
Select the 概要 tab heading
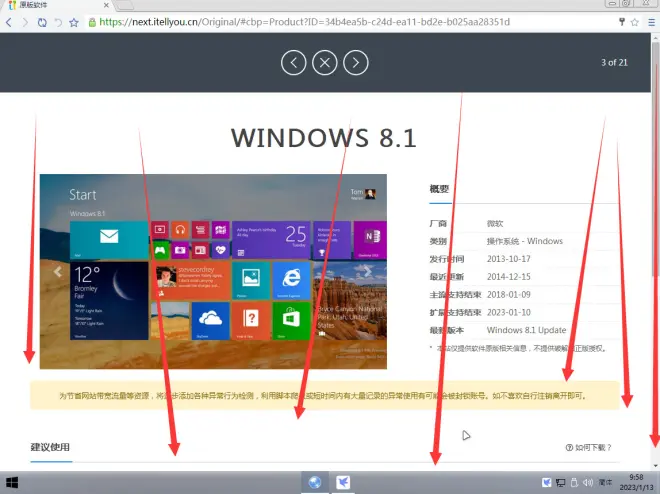pyautogui.click(x=439, y=189)
